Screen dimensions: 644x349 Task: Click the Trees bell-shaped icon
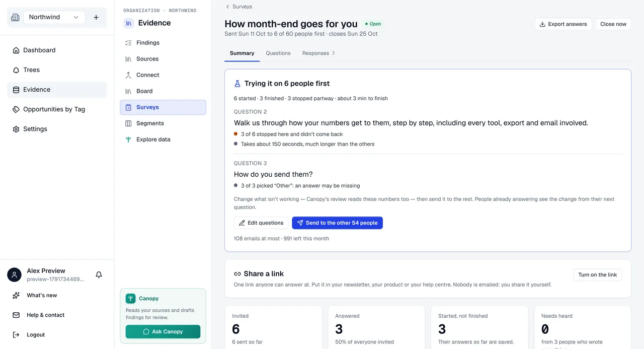[16, 70]
